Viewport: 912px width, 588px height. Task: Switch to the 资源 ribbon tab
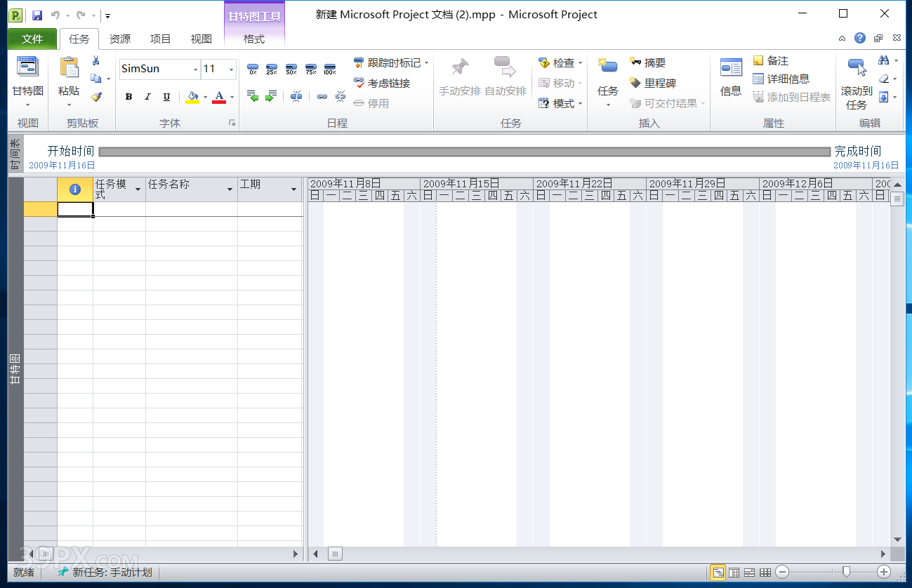(120, 39)
